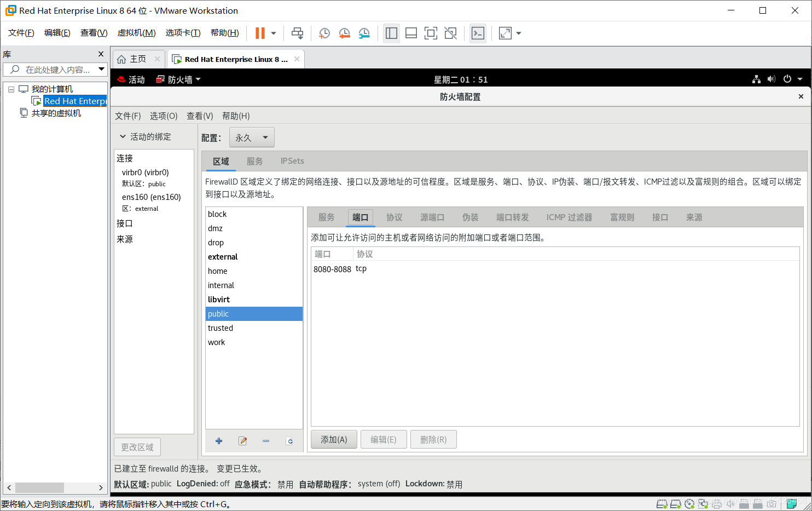Screen dimensions: 812x511
Task: Click the stretch guest display icon
Action: click(x=505, y=33)
